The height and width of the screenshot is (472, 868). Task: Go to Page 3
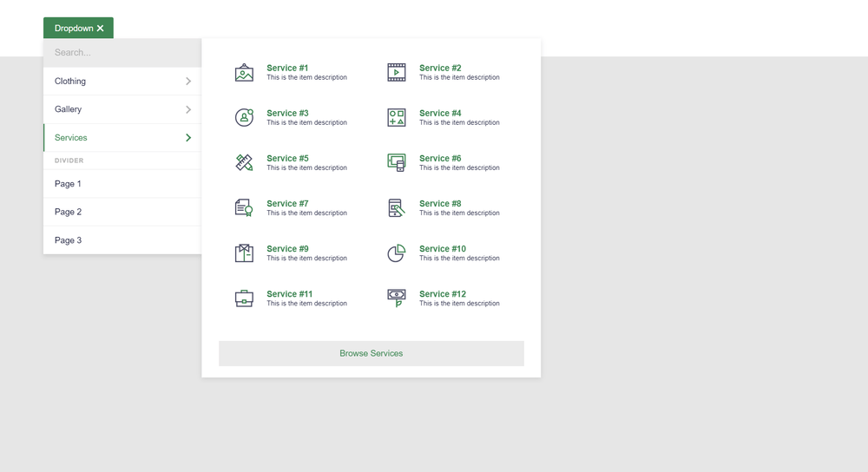tap(122, 240)
